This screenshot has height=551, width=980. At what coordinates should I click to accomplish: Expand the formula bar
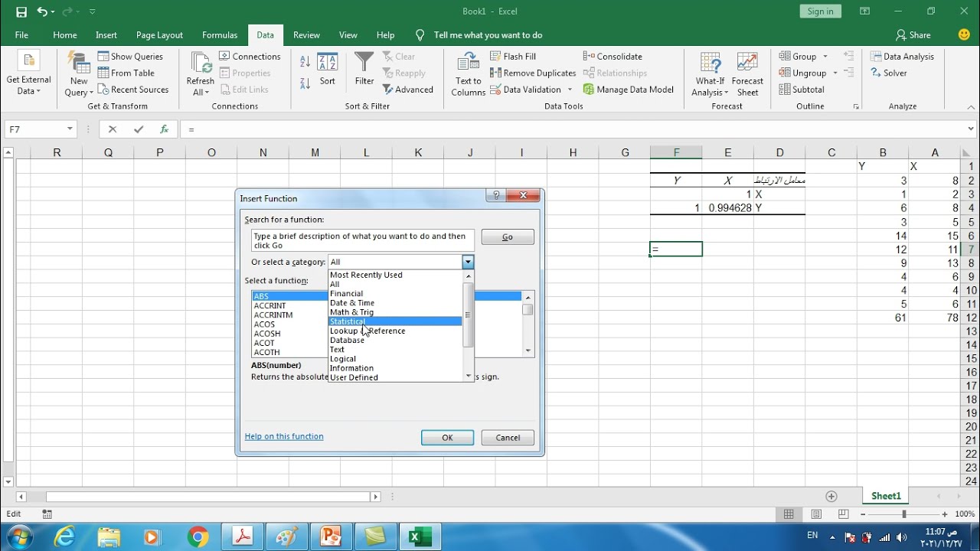pos(972,129)
